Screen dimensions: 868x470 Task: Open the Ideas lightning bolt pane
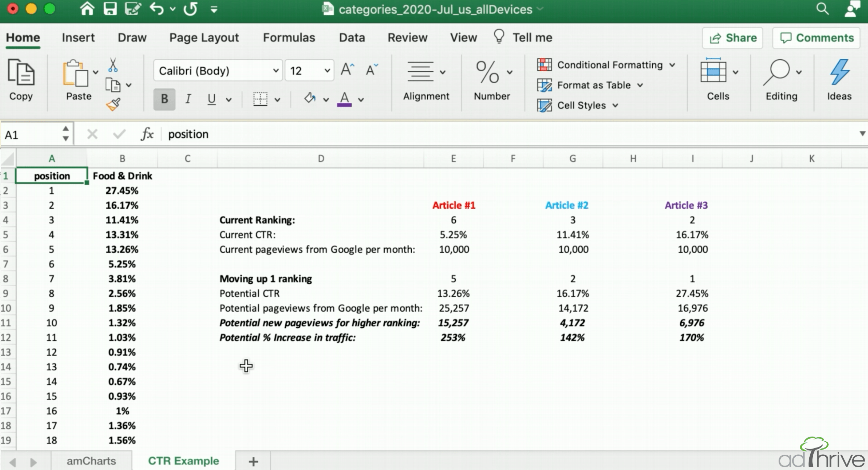click(x=839, y=72)
